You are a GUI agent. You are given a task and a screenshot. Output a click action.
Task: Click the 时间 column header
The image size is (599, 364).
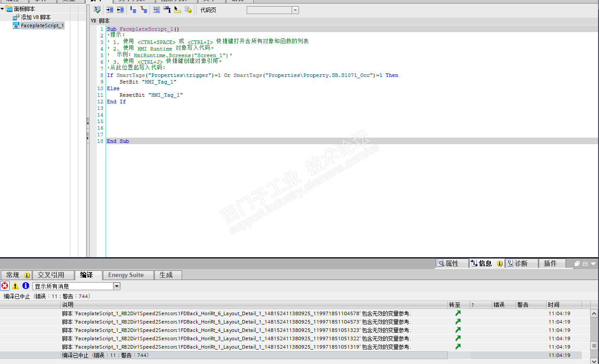point(564,305)
